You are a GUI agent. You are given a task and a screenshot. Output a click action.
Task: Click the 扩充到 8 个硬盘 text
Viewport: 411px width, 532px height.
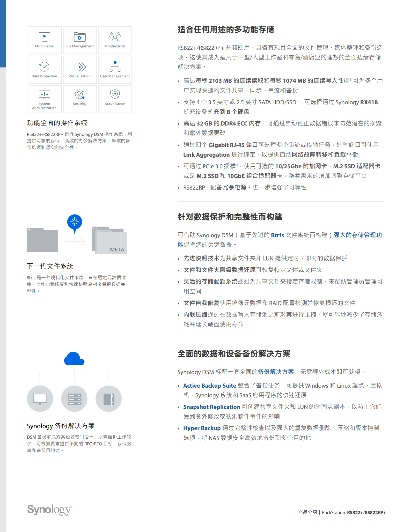click(x=228, y=112)
